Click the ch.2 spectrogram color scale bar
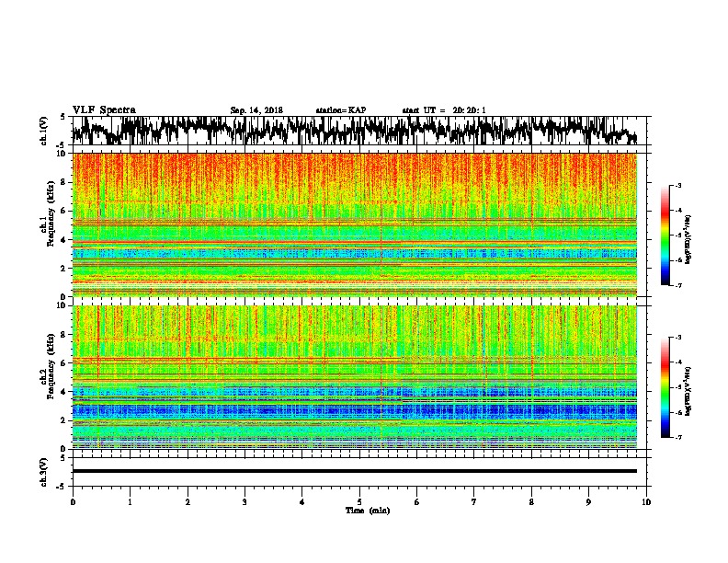This screenshot has width=728, height=563. pyautogui.click(x=665, y=387)
